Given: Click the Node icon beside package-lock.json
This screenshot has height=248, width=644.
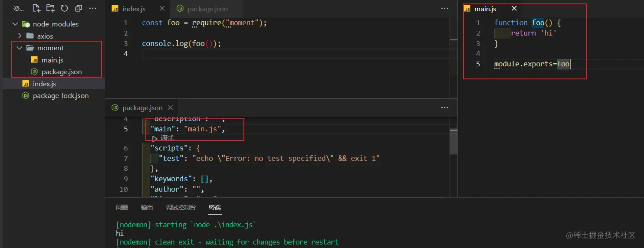Looking at the screenshot, I should (x=26, y=96).
